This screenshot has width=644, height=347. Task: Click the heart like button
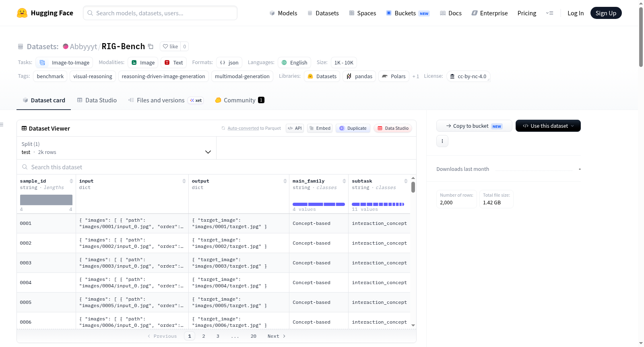coord(170,46)
